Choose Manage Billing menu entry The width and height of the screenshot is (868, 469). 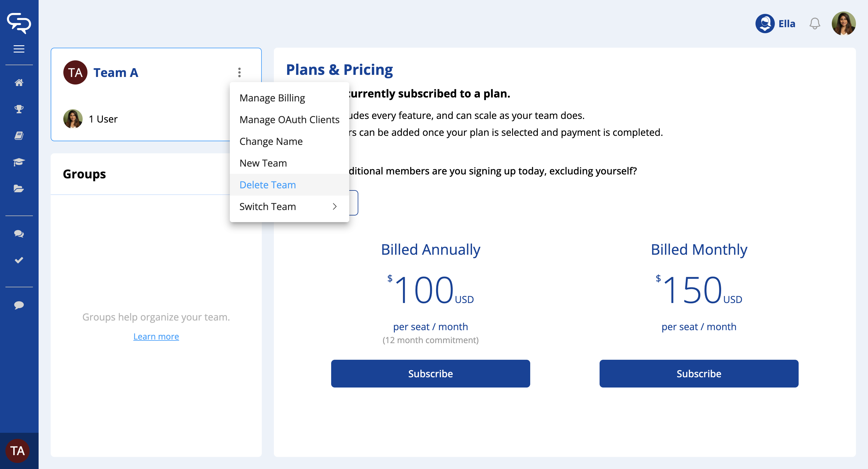272,98
